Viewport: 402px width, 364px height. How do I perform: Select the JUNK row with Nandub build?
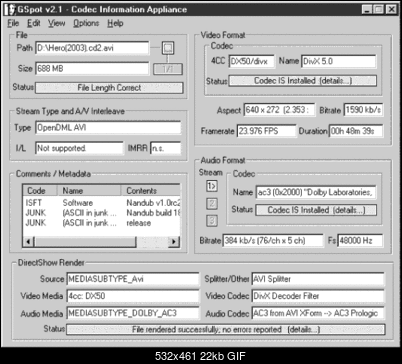tap(102, 213)
